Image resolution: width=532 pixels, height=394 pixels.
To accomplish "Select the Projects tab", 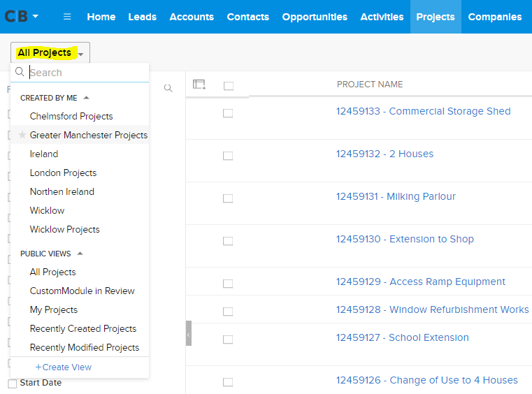I will pyautogui.click(x=436, y=17).
